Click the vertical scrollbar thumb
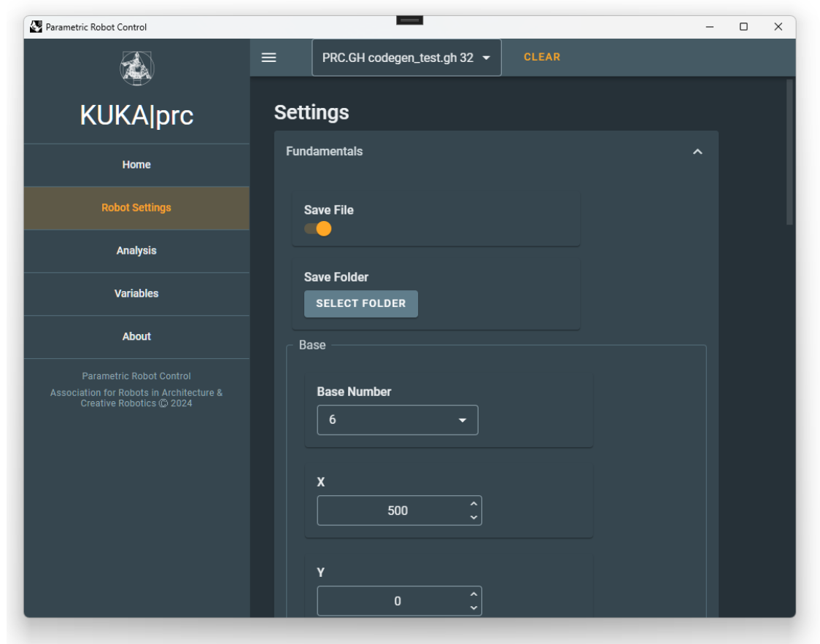820x644 pixels. coord(789,152)
